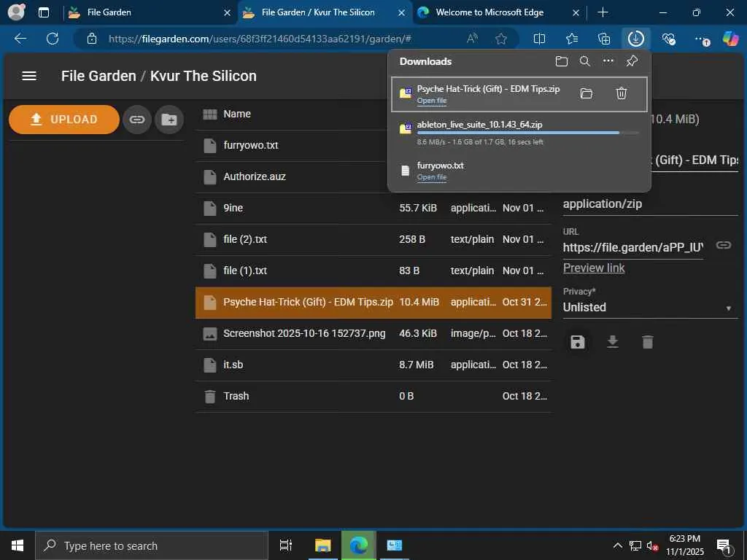Show Psyche Hat-Trick zip in folder
This screenshot has height=560, width=747.
click(587, 93)
